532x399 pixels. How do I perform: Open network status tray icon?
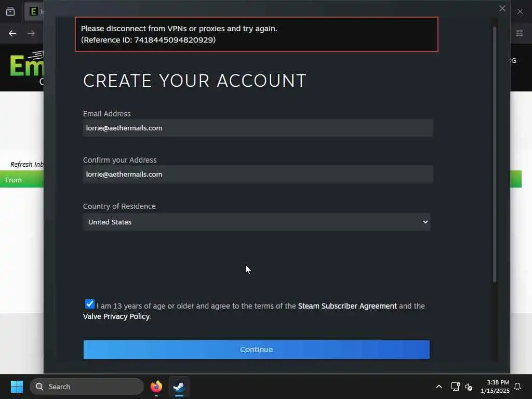[x=455, y=387]
